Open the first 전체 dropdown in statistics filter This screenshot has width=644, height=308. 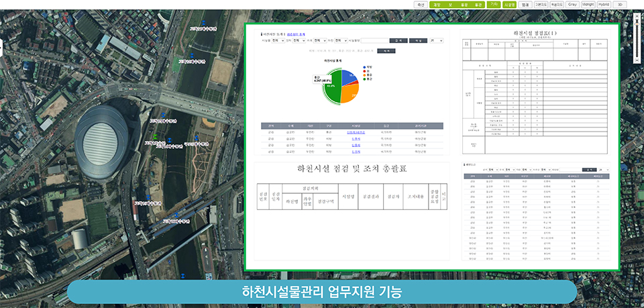(x=278, y=40)
